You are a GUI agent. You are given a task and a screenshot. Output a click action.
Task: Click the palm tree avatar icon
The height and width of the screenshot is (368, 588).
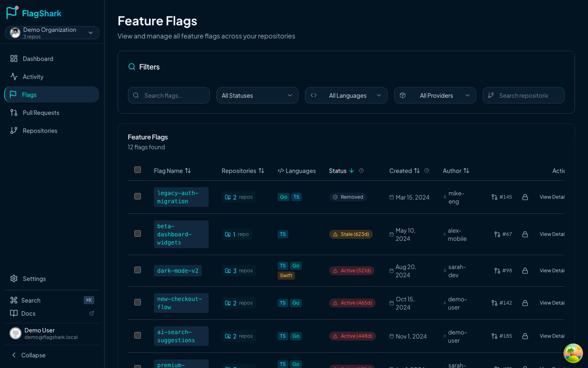pos(573,353)
